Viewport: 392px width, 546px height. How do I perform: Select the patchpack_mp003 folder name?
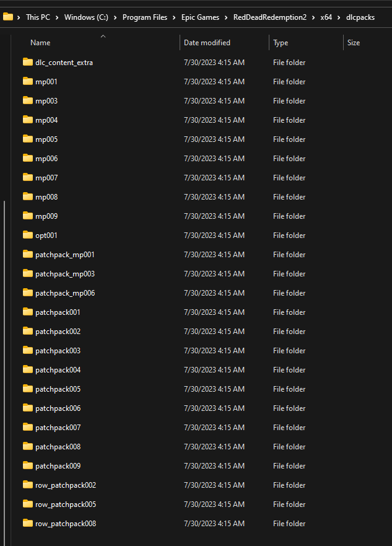click(x=65, y=274)
